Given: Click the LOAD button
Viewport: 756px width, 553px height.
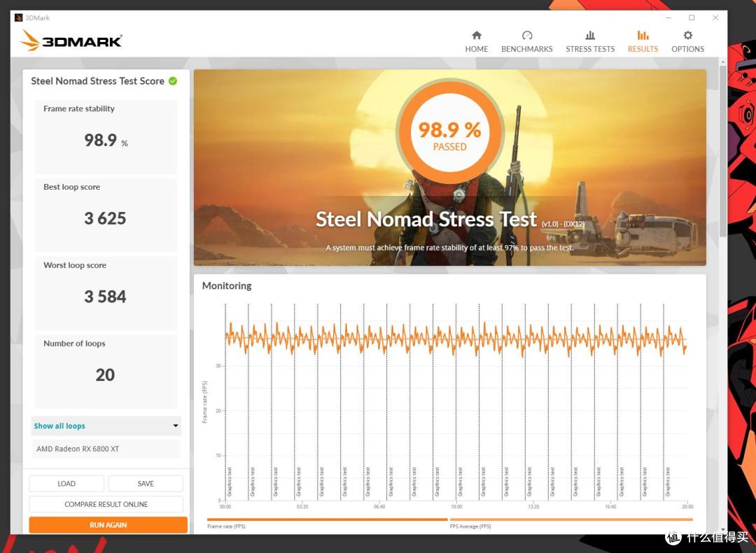Looking at the screenshot, I should (x=66, y=484).
